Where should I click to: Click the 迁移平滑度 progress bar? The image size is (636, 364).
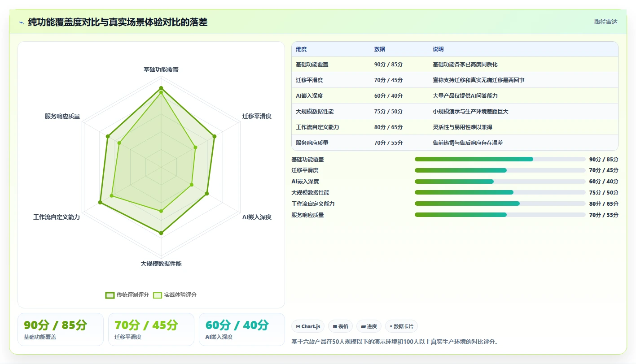(x=500, y=170)
